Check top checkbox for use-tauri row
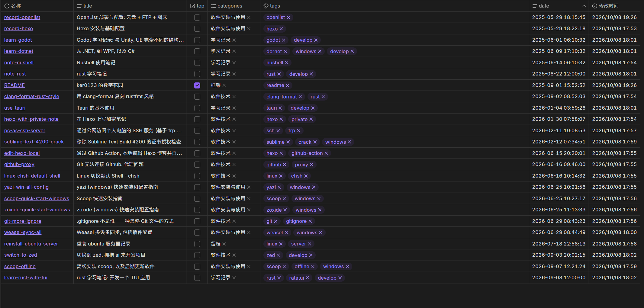The image size is (644, 308). (197, 108)
